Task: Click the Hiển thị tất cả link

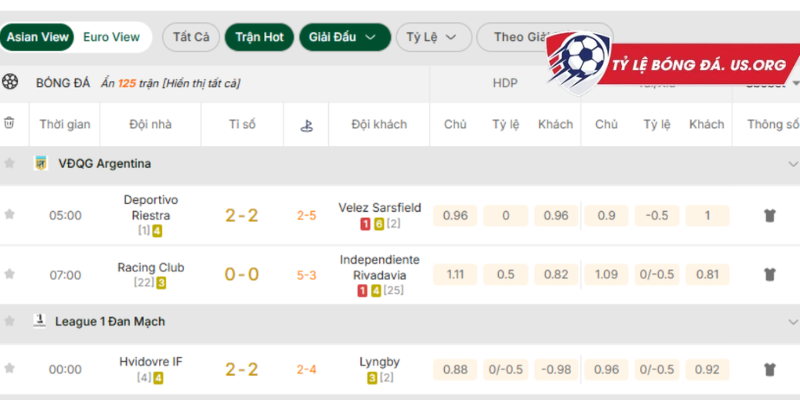Action: pos(200,83)
